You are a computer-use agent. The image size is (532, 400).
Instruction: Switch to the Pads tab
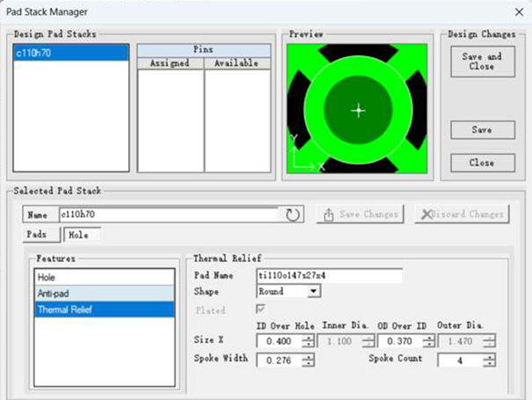pyautogui.click(x=41, y=235)
